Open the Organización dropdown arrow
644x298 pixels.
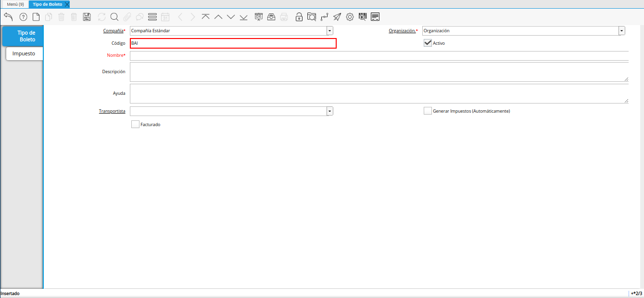622,31
